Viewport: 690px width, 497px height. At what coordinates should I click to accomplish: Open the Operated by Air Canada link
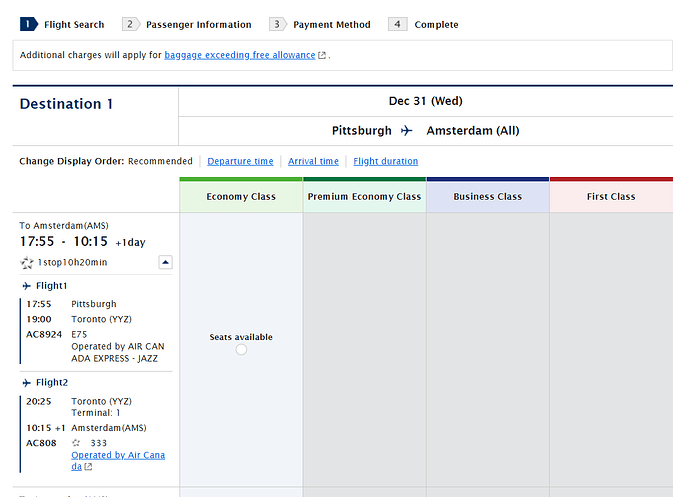[x=118, y=455]
